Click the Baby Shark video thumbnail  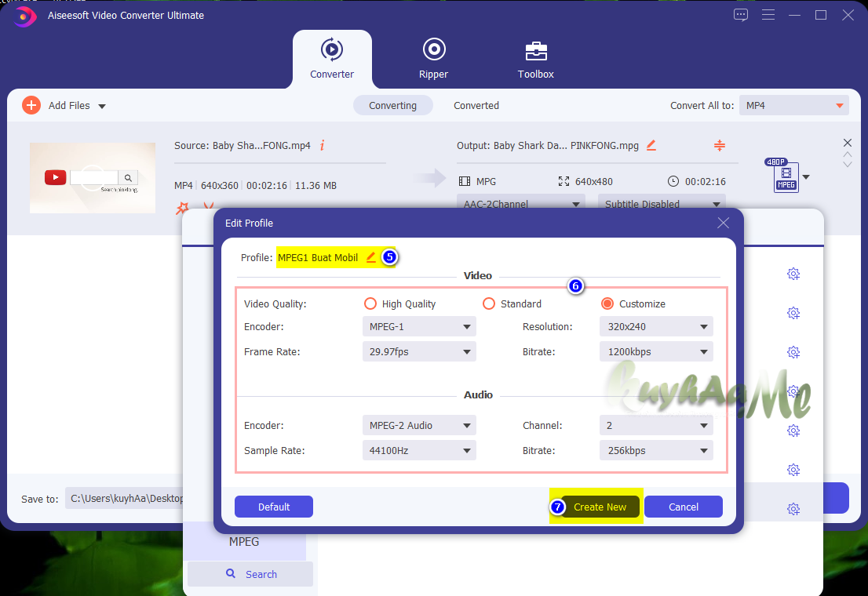pos(93,178)
